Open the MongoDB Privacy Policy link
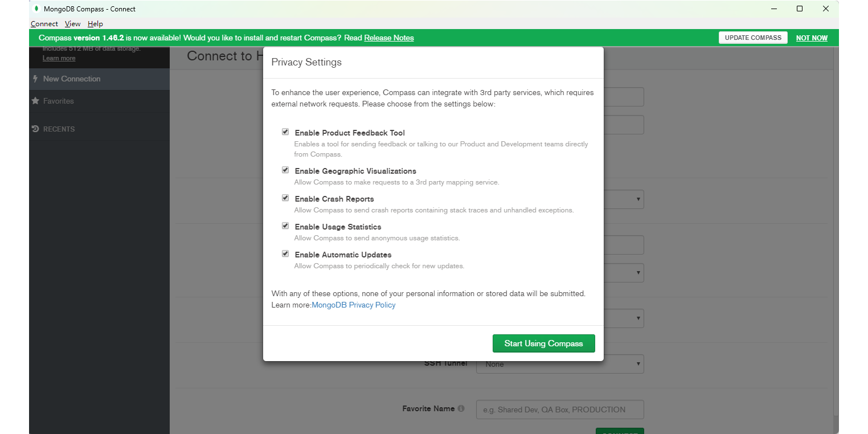868x434 pixels. point(353,305)
